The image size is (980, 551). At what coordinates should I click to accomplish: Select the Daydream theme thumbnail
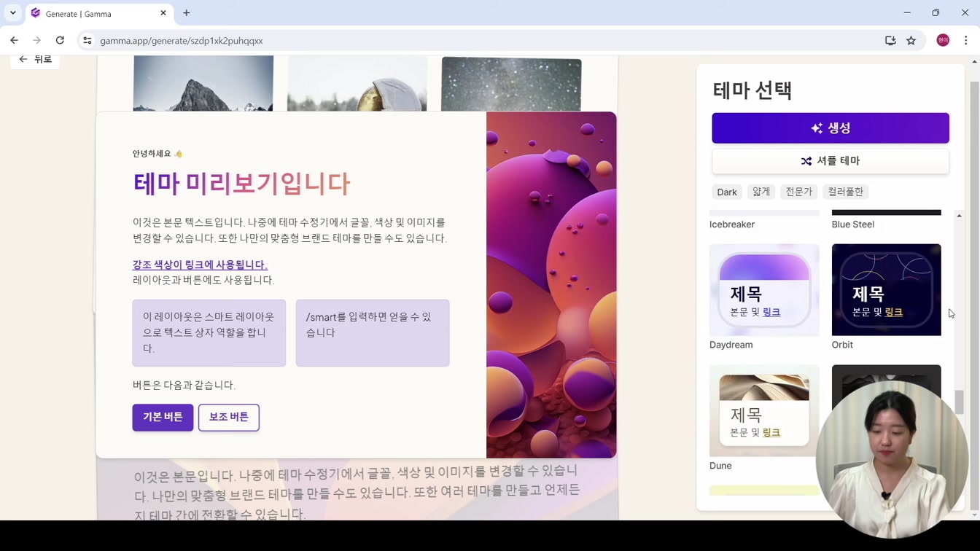764,290
